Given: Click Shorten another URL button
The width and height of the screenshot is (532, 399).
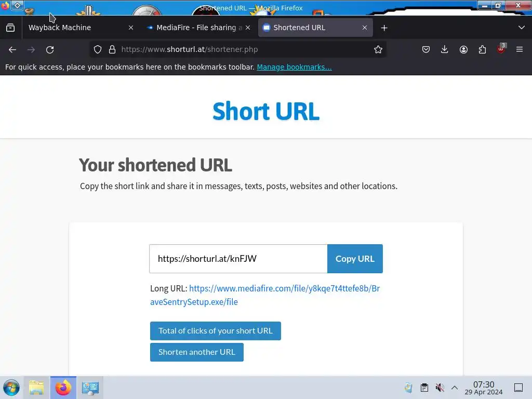Looking at the screenshot, I should click(x=197, y=352).
